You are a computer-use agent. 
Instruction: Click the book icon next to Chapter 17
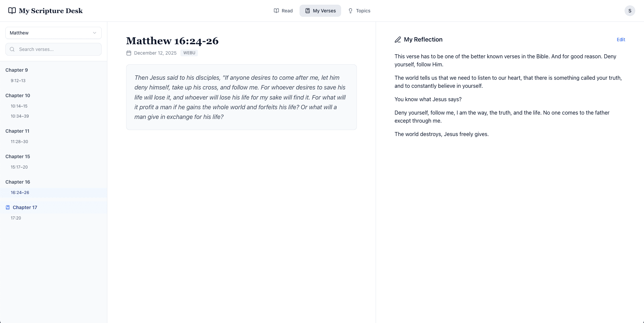coord(8,207)
